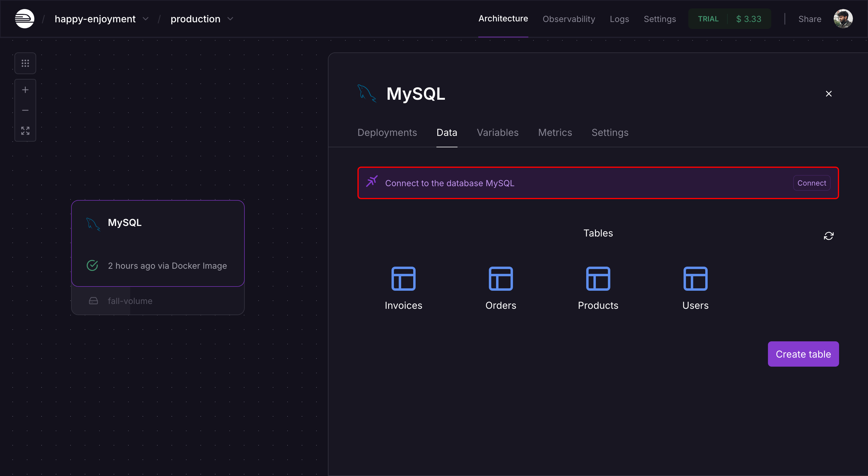Zoom in the canvas with plus icon
The width and height of the screenshot is (868, 476).
click(25, 90)
